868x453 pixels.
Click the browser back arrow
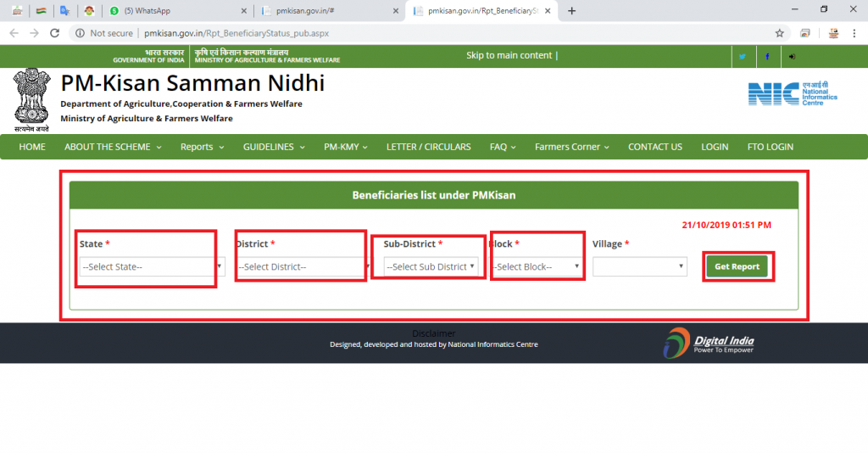pyautogui.click(x=14, y=33)
